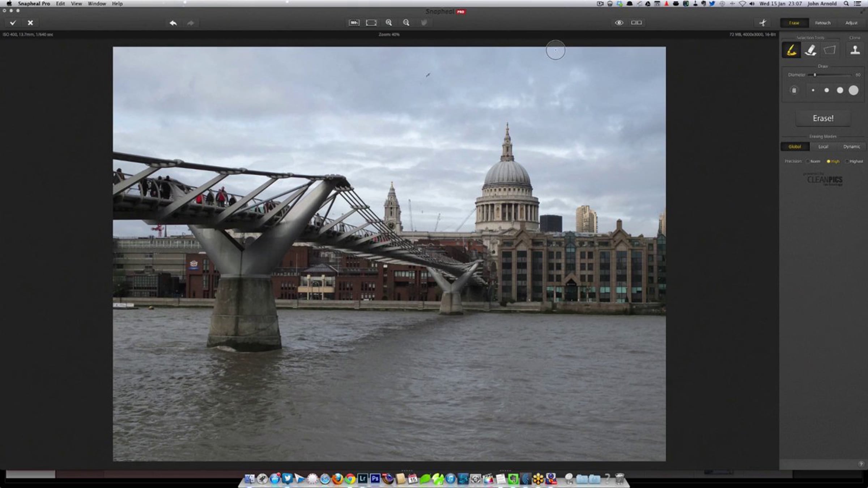The height and width of the screenshot is (488, 868).
Task: Select the selection eraser tool
Action: pyautogui.click(x=810, y=50)
